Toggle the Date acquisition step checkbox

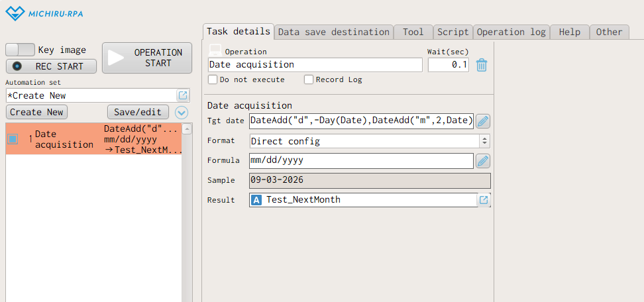[13, 139]
